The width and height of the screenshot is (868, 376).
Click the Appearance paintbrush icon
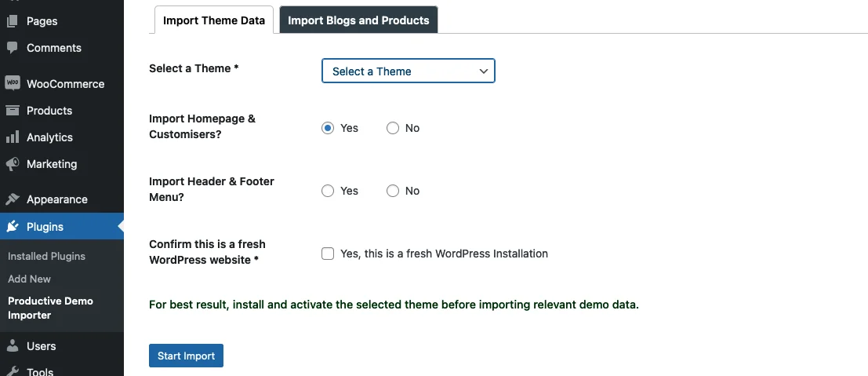(13, 199)
